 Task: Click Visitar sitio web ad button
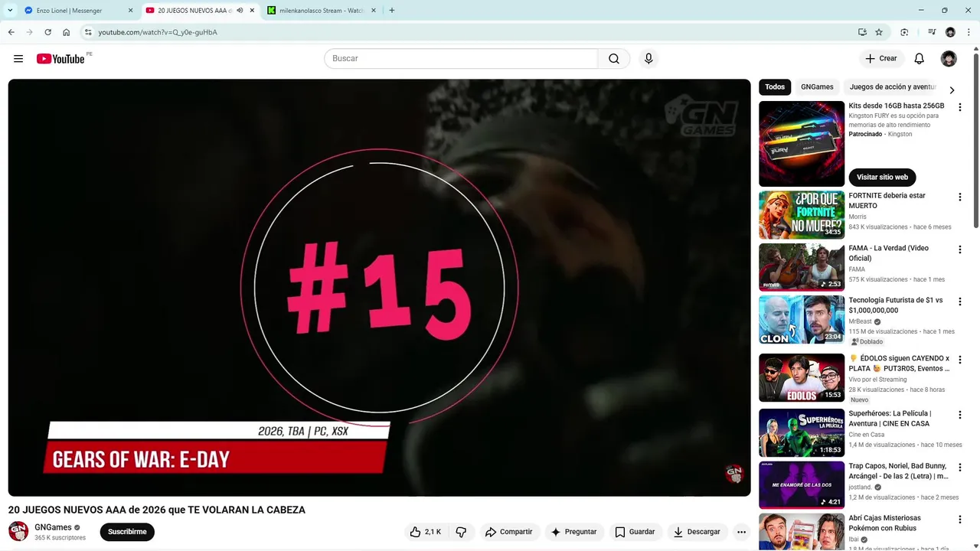tap(882, 177)
